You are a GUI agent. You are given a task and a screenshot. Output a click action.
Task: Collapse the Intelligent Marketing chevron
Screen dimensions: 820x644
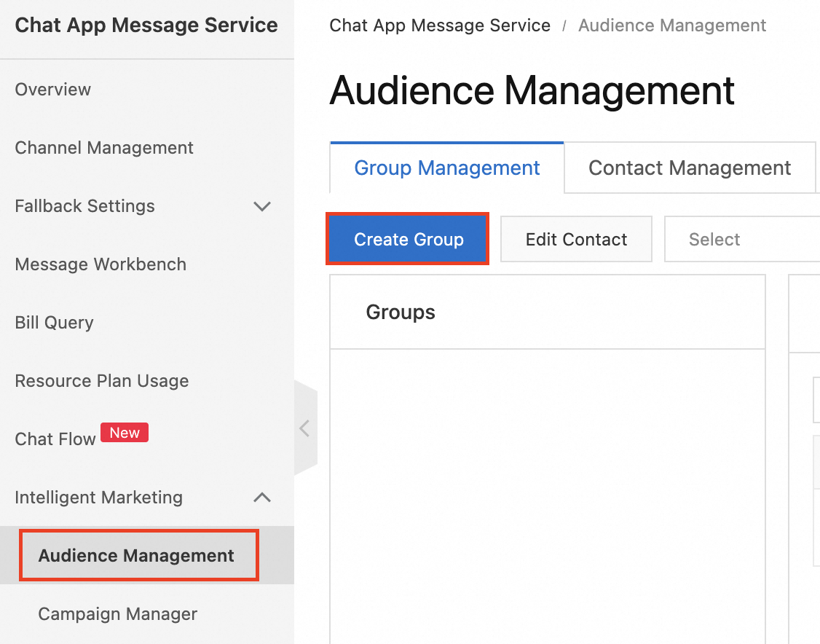pos(262,497)
